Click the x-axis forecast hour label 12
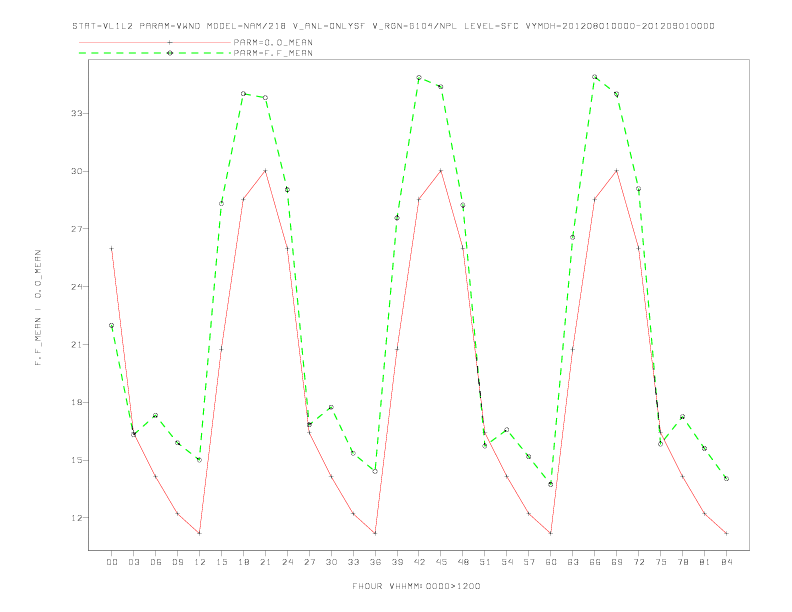Screen dimensions: 792x612 coord(200,562)
